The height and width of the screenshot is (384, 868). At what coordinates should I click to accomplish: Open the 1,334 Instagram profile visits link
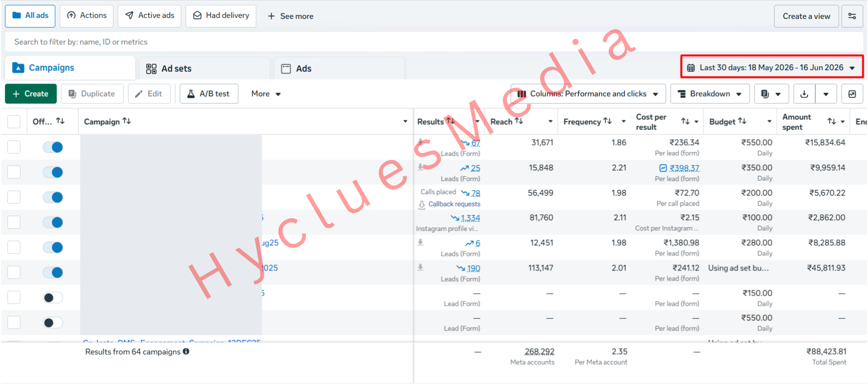(470, 218)
